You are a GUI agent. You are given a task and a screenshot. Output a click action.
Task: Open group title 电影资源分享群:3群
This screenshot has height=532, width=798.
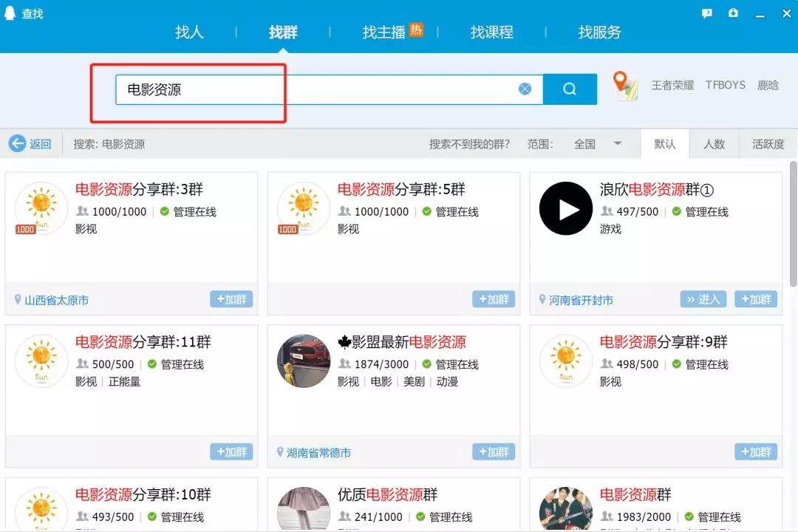pyautogui.click(x=139, y=189)
